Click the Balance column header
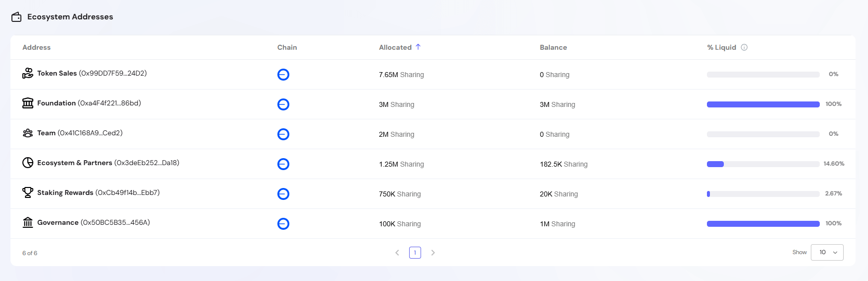This screenshot has height=281, width=868. [553, 47]
